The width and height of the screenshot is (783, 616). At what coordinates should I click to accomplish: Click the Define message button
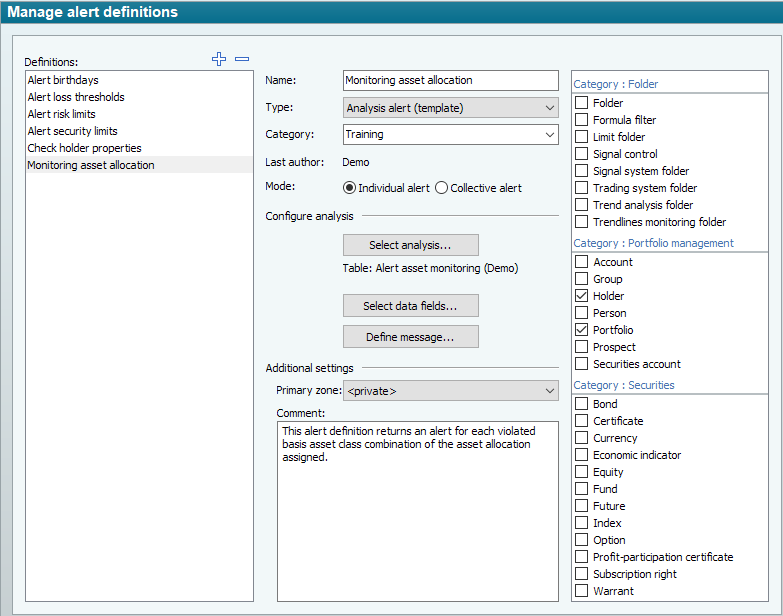(410, 337)
